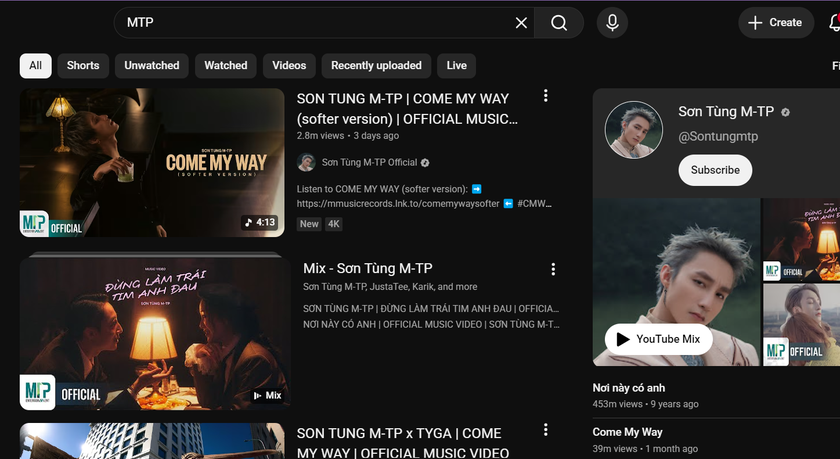Click the Mix badge on the mix thumbnail
840x459 pixels.
(267, 395)
